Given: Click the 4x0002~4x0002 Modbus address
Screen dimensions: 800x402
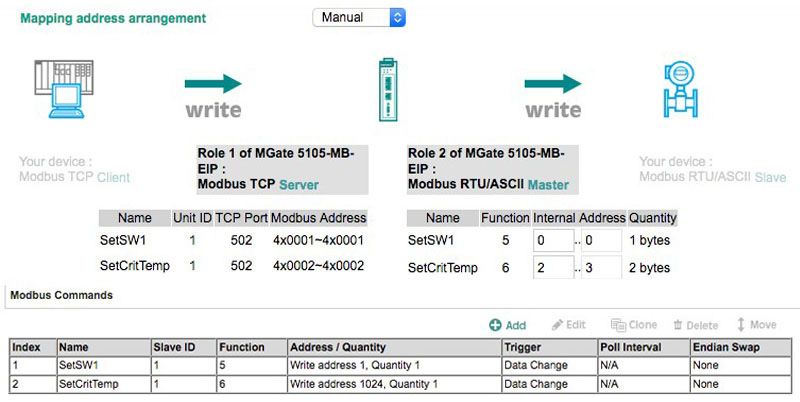Looking at the screenshot, I should pos(318,266).
